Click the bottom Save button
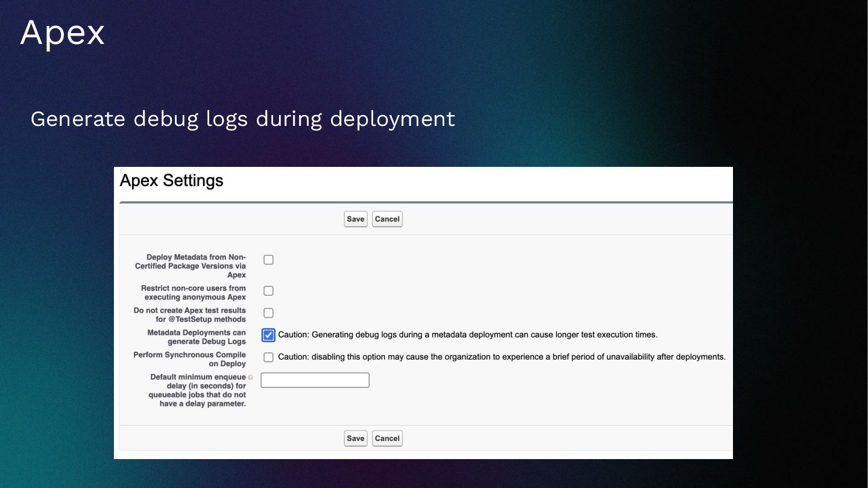The height and width of the screenshot is (488, 868). pyautogui.click(x=356, y=438)
